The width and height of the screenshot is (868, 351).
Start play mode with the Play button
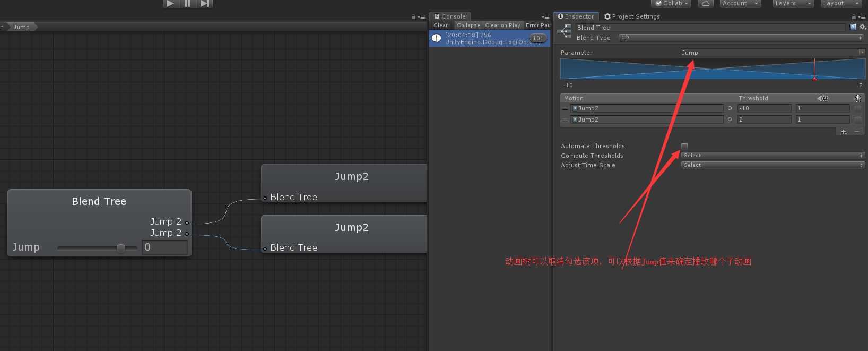coord(170,3)
